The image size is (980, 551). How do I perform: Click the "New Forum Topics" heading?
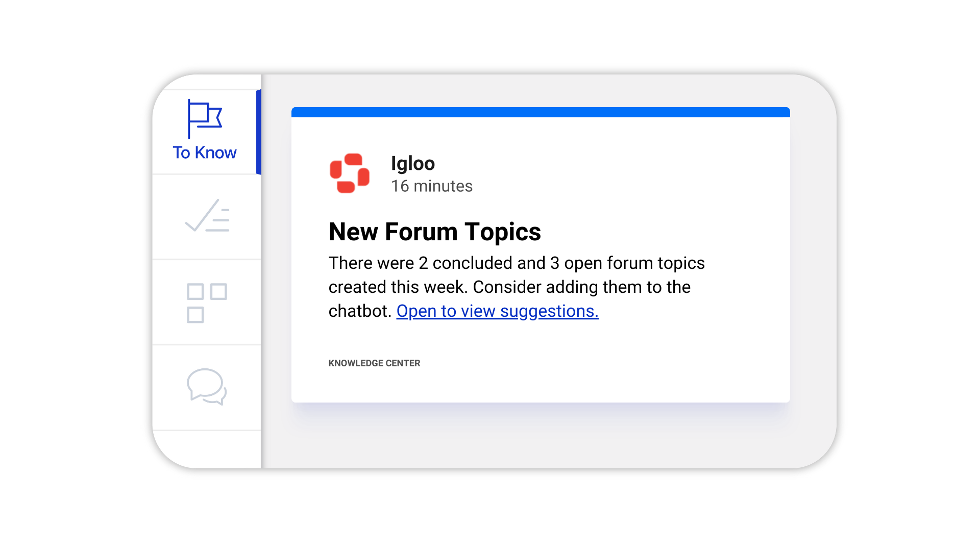click(434, 232)
